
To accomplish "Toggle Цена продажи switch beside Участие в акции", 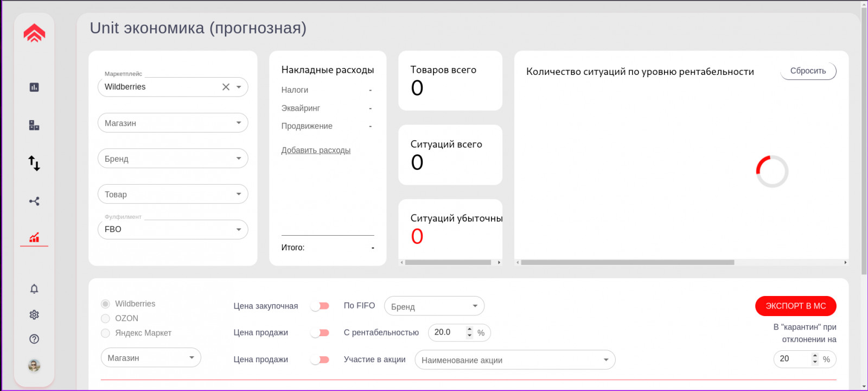I will 320,360.
